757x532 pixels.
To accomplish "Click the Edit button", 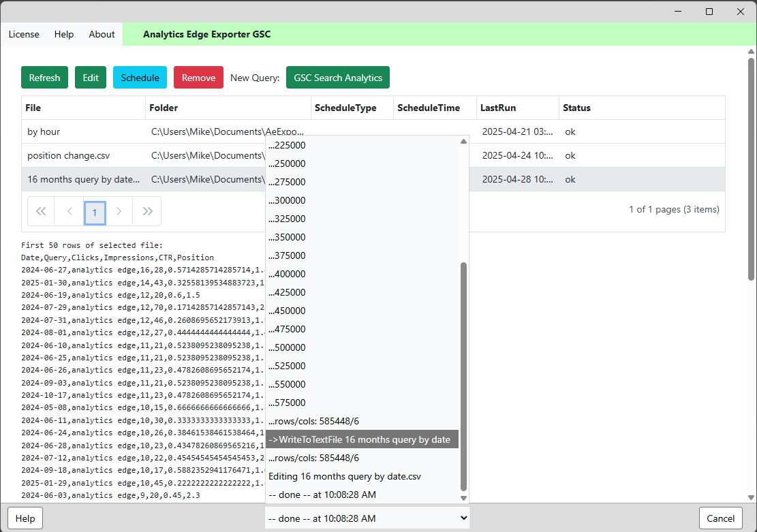I will tap(90, 77).
